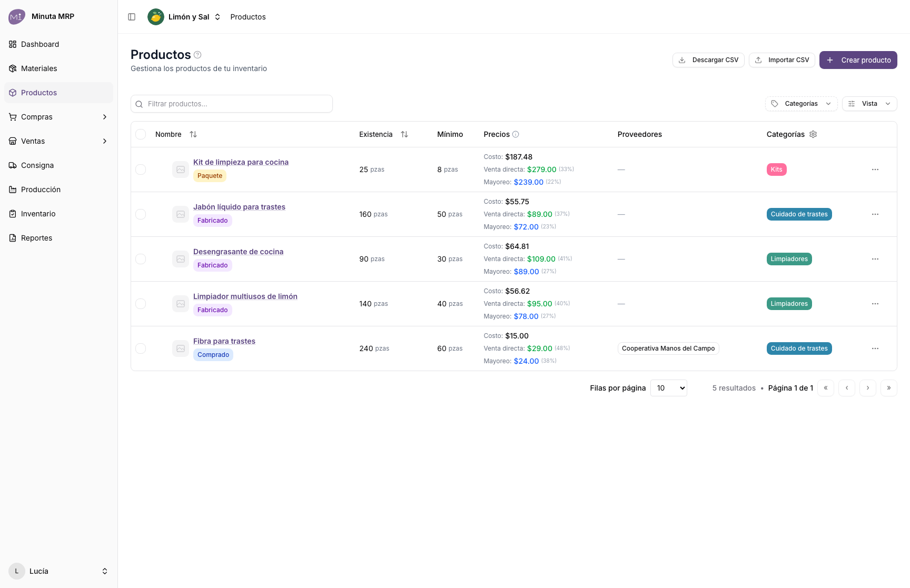Click the info icon next to Precios
This screenshot has height=588, width=910.
516,134
